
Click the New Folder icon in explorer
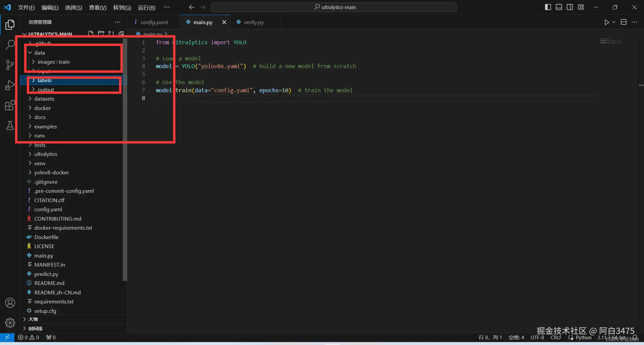pos(101,34)
